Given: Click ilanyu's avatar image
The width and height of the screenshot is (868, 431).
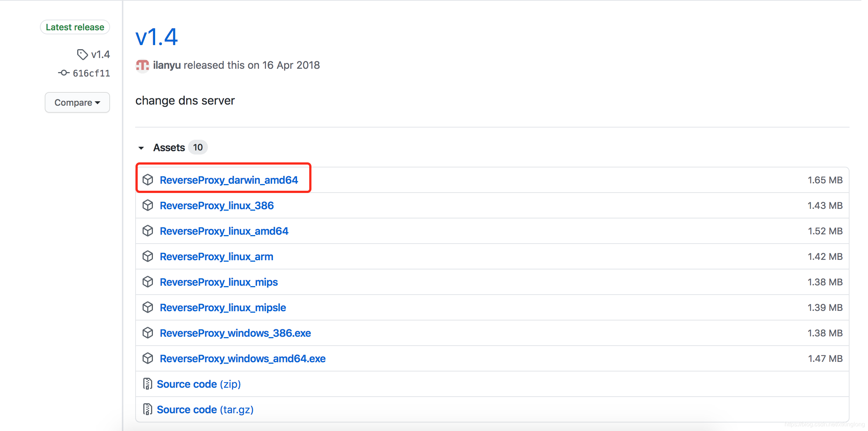Looking at the screenshot, I should 143,66.
